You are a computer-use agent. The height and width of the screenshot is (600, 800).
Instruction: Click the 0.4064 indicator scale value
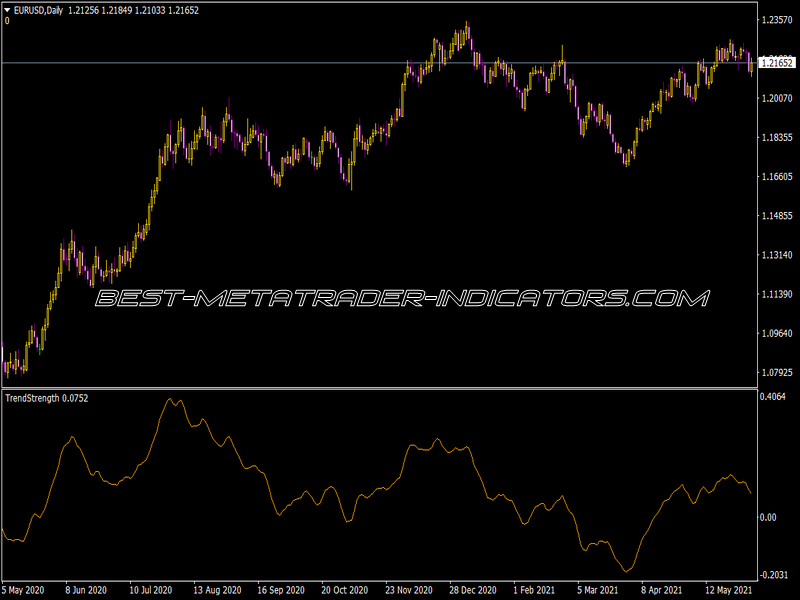772,396
